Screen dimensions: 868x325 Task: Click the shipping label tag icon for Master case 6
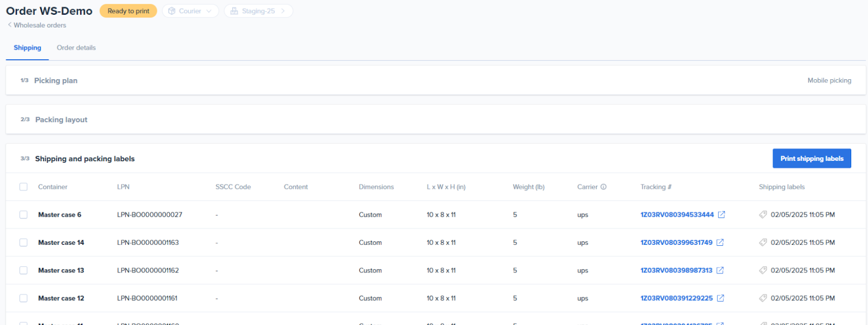(763, 215)
